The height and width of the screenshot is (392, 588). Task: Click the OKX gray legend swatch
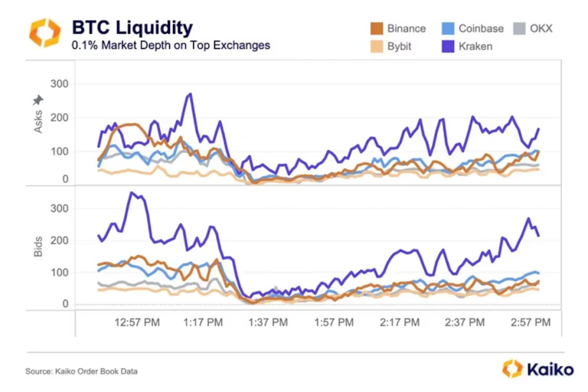519,28
